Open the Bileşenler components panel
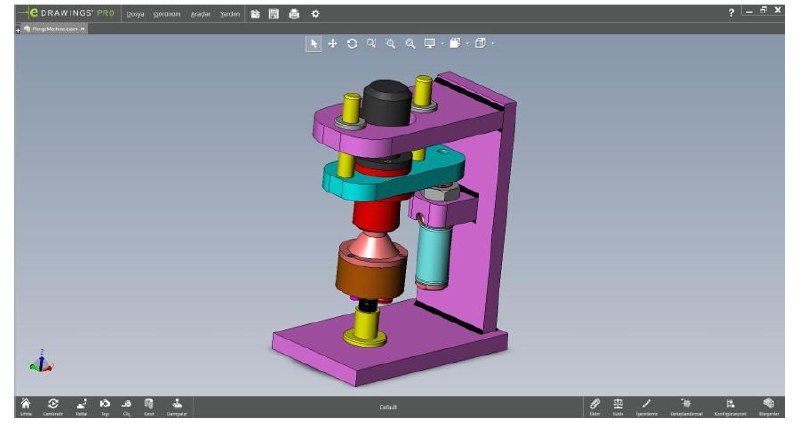800x425 pixels. pos(768,404)
